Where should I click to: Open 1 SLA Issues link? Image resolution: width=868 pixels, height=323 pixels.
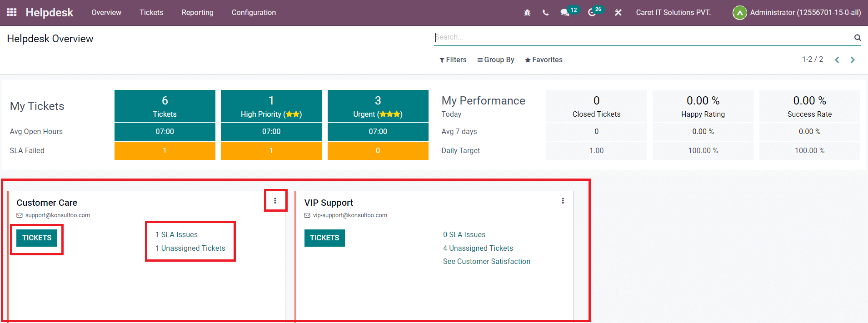pyautogui.click(x=177, y=235)
